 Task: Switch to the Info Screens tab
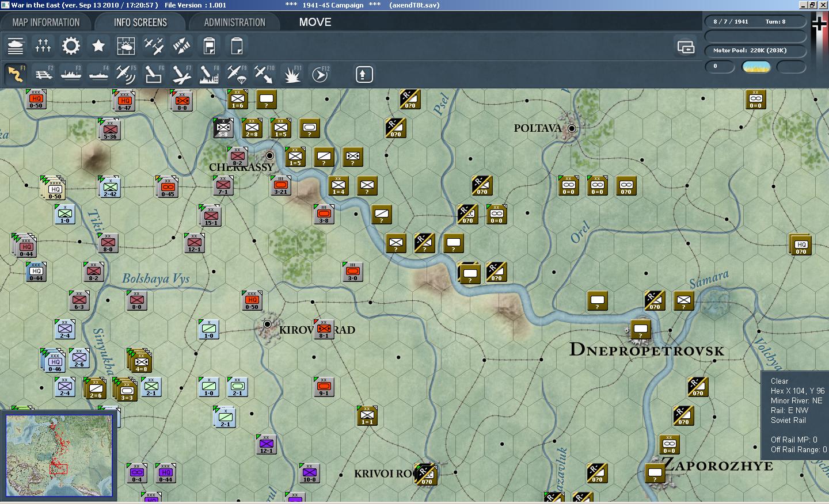(140, 22)
